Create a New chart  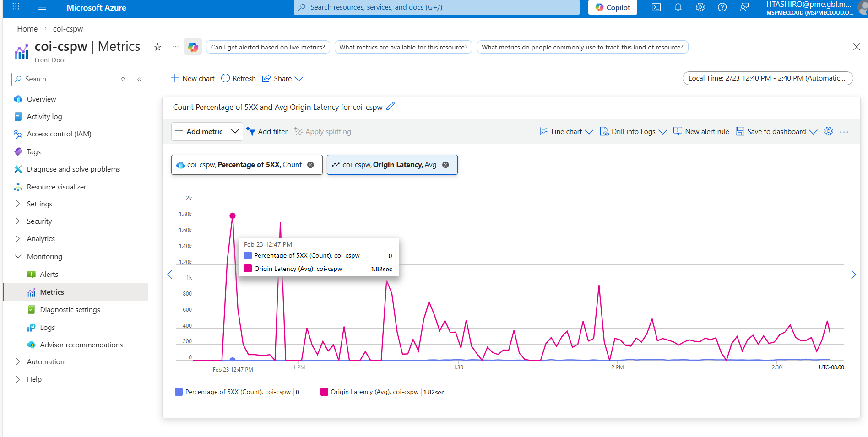[193, 78]
